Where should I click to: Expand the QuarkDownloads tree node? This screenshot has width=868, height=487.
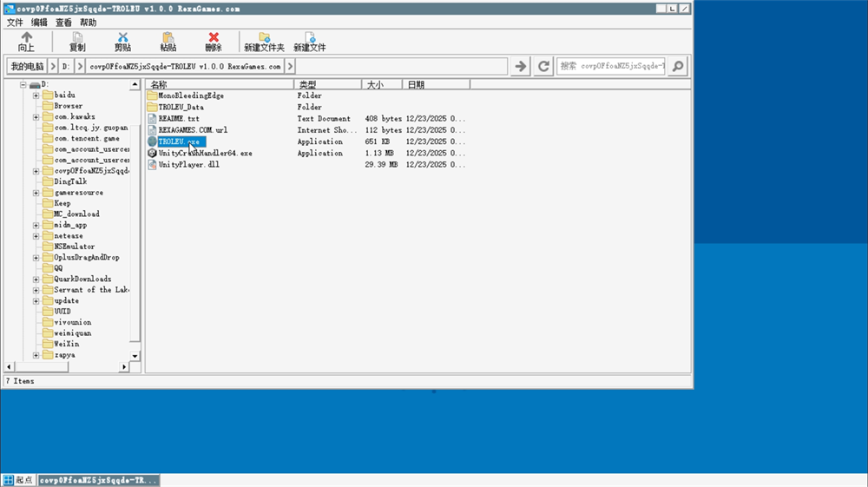(36, 280)
